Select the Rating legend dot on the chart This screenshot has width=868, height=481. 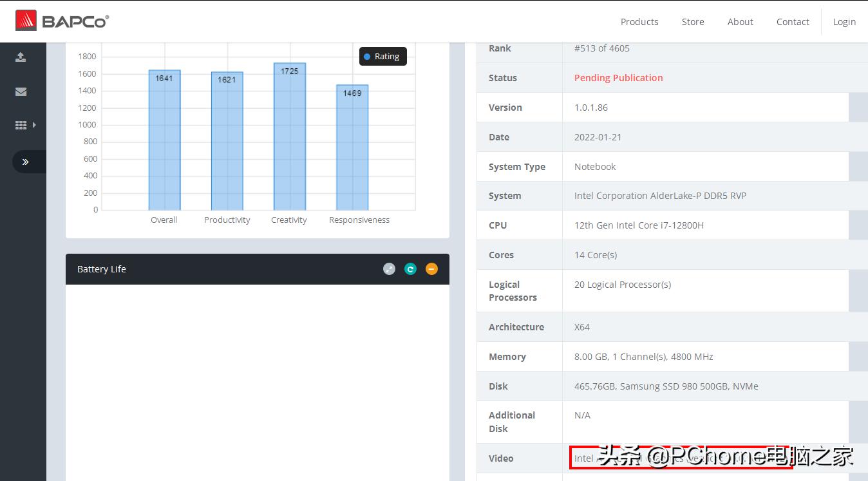coord(366,56)
